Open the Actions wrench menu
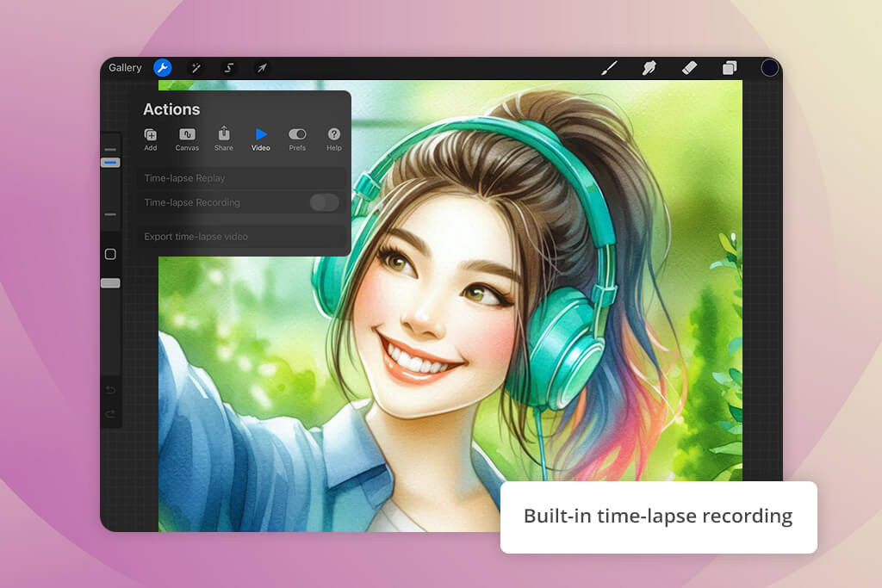The height and width of the screenshot is (588, 882). click(x=162, y=68)
